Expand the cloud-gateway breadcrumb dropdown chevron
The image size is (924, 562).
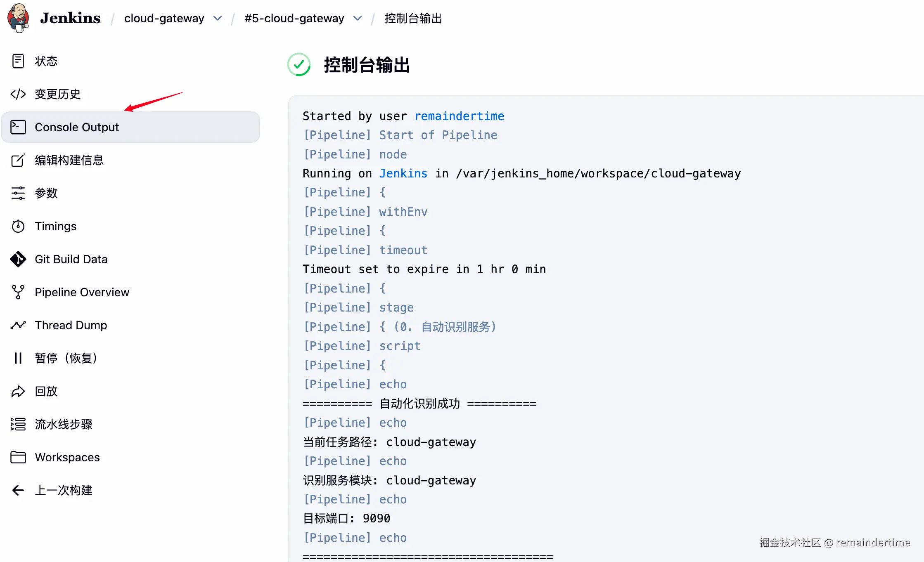[x=218, y=19]
